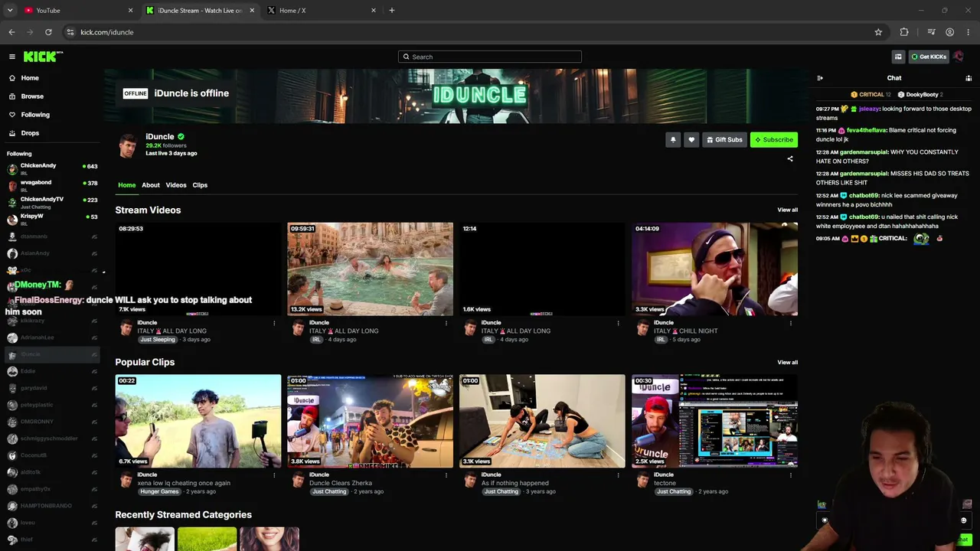Play the 'Duncle Clears Zherka' clip
Viewport: 980px width, 551px height.
(370, 421)
